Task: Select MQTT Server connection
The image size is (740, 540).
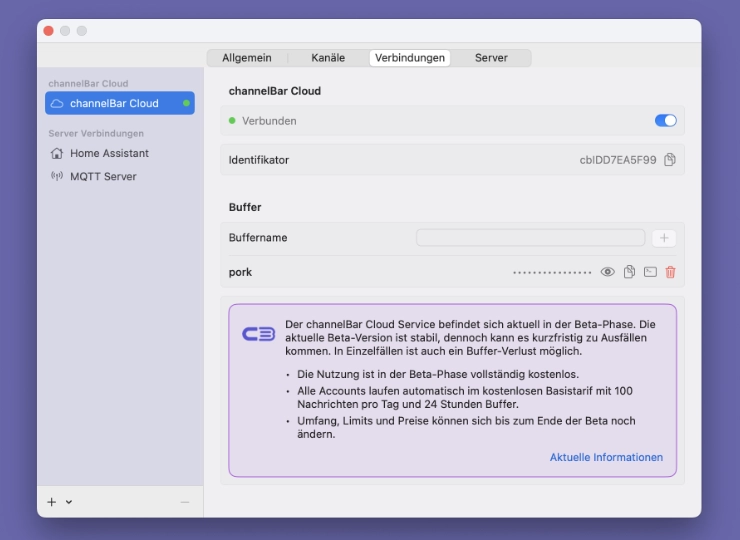Action: (x=120, y=177)
